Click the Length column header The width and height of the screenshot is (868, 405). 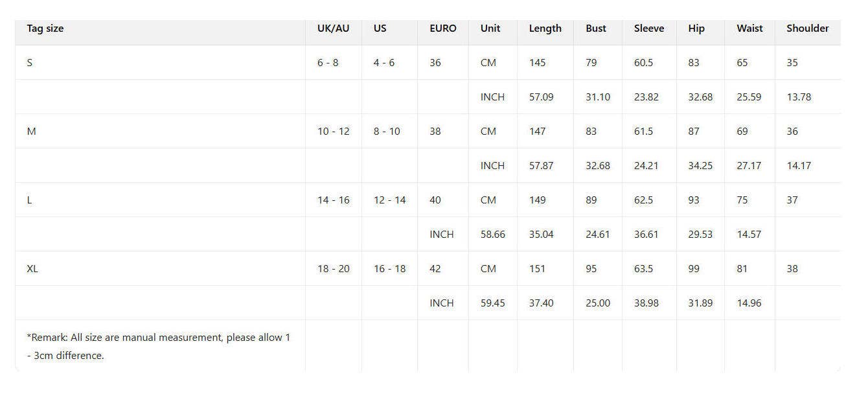click(545, 29)
